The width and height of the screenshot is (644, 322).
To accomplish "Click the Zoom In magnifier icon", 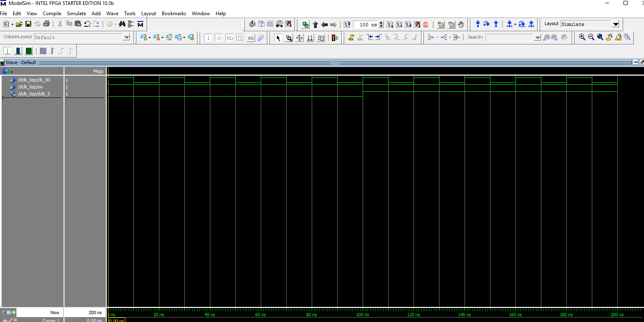I will [582, 37].
